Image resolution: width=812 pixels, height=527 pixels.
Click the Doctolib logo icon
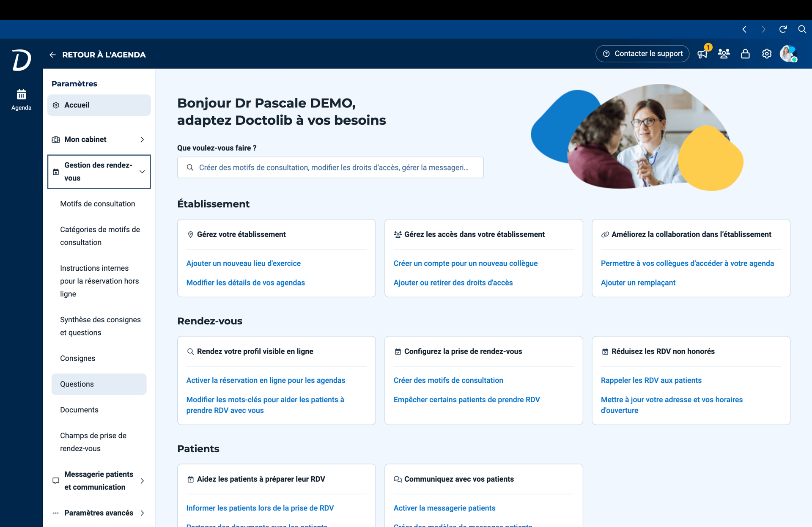point(21,60)
